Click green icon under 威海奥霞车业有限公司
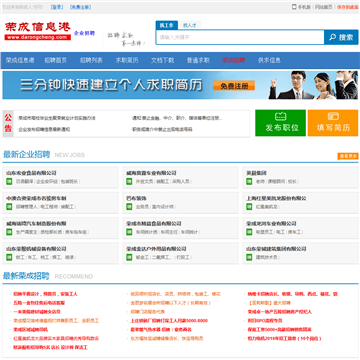The height and width of the screenshot is (360, 360). click(x=129, y=181)
